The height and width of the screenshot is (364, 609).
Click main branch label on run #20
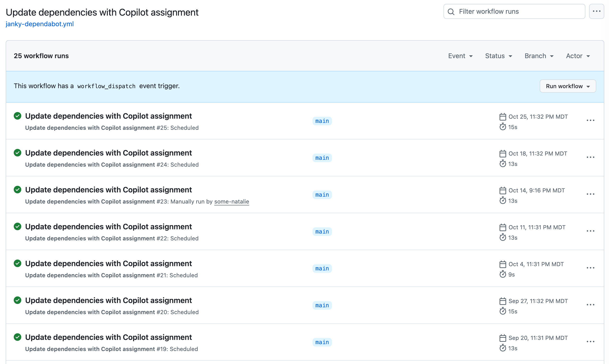click(x=322, y=305)
